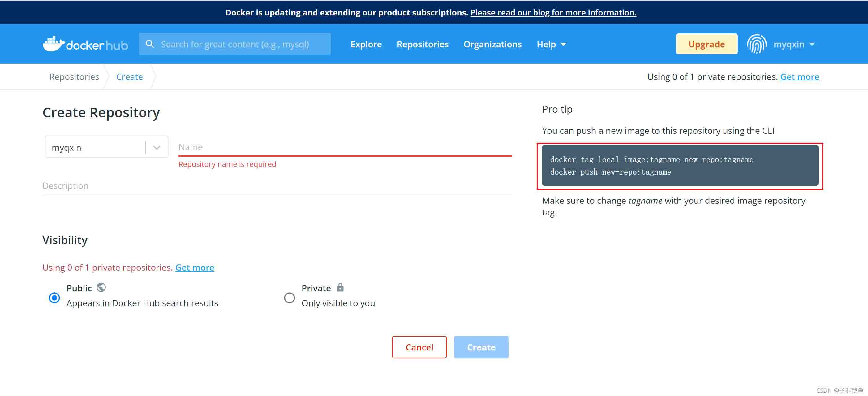Click the Repository name is required message
The image size is (868, 396).
point(227,164)
